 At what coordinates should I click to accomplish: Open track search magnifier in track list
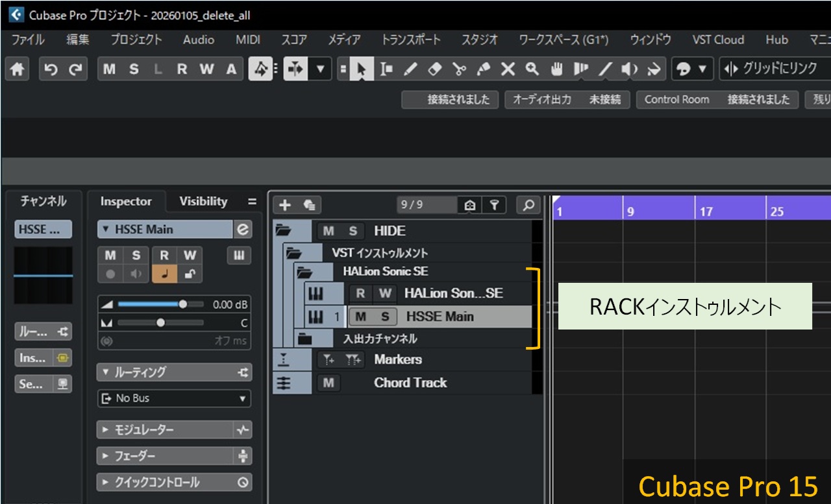(528, 205)
